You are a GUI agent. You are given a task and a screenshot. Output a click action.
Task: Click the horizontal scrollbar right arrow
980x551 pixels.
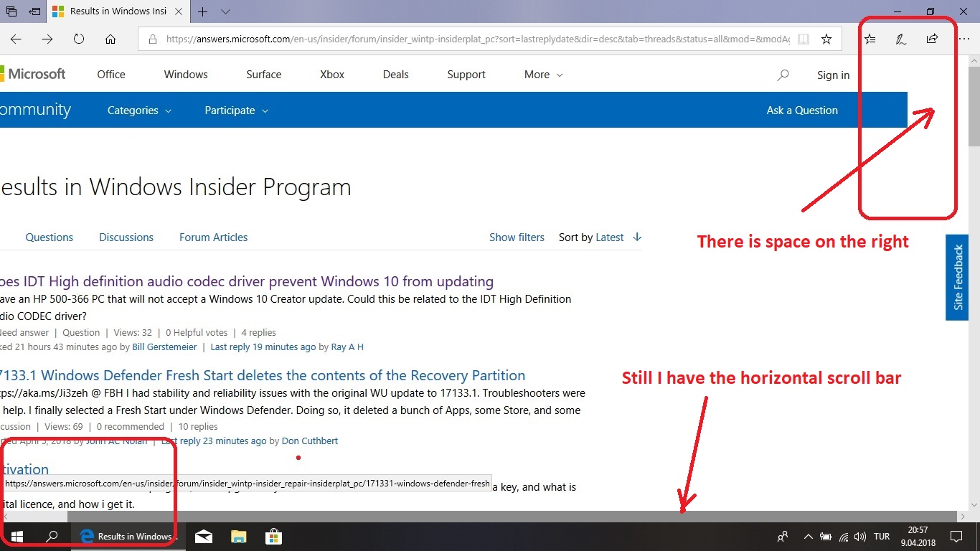963,517
